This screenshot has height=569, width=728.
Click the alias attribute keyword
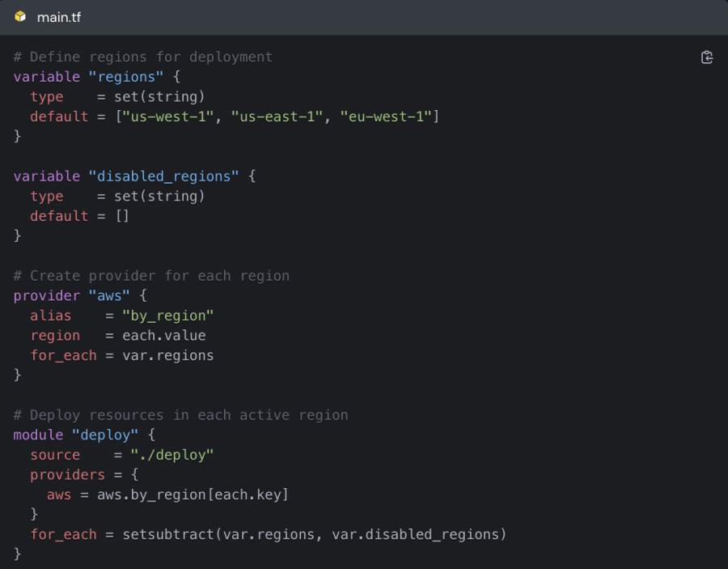click(x=51, y=316)
